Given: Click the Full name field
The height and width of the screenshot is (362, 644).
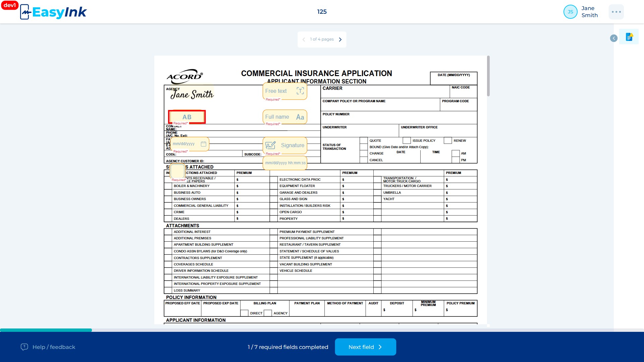Looking at the screenshot, I should [285, 117].
